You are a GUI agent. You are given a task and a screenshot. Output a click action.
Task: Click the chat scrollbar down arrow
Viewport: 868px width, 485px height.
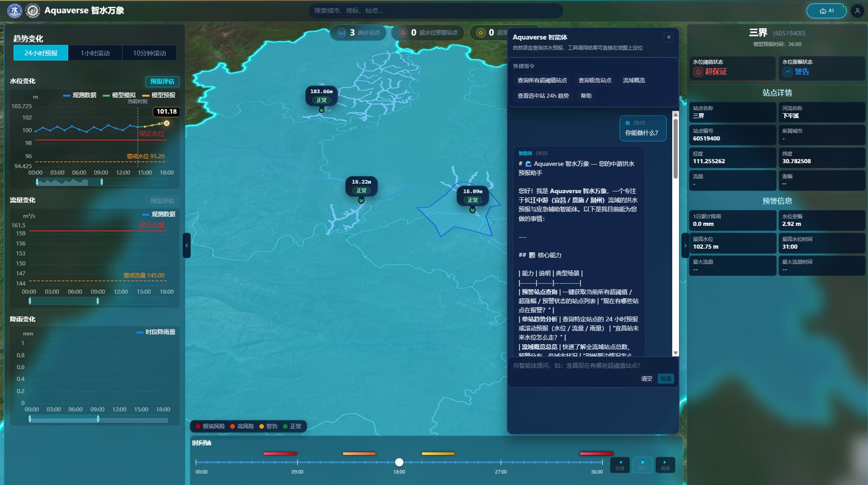[x=675, y=353]
